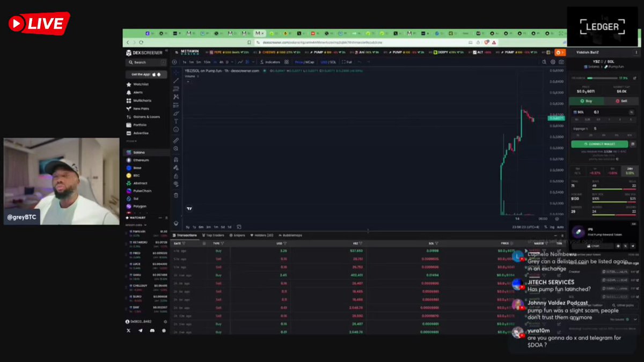The image size is (644, 362).
Task: Select the 24H stats period
Action: point(630,171)
